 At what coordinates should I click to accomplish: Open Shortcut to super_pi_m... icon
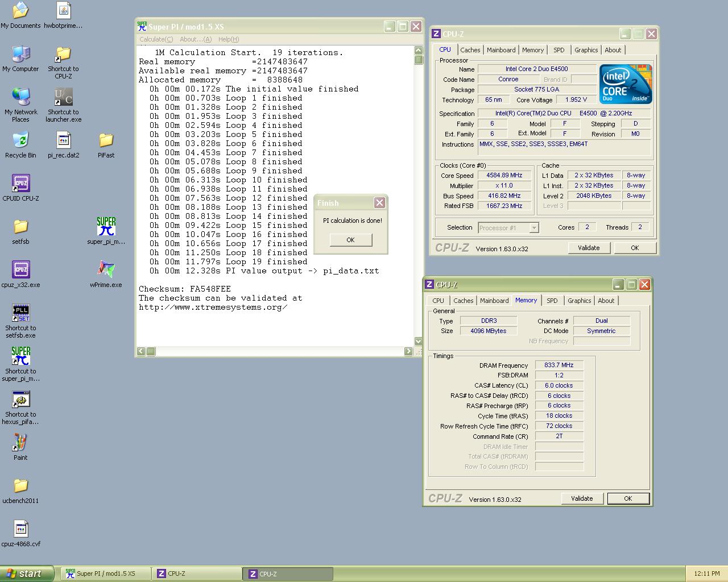[x=20, y=365]
